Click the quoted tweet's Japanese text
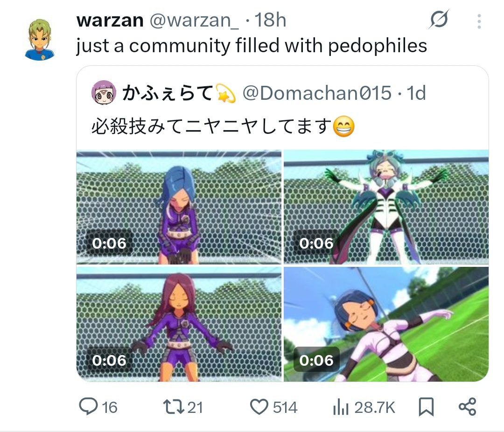Viewport: 504px width, 432px height. [223, 126]
